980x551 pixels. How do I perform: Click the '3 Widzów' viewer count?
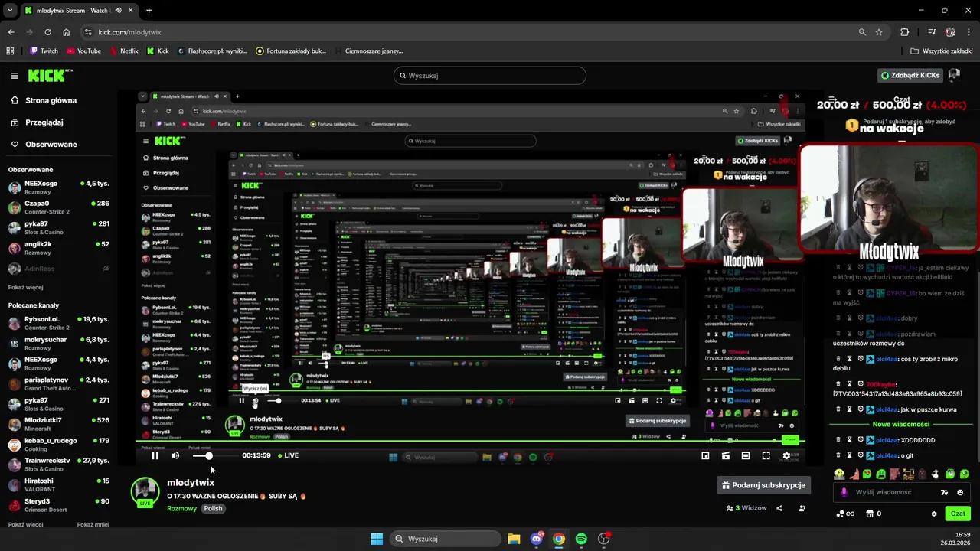746,508
